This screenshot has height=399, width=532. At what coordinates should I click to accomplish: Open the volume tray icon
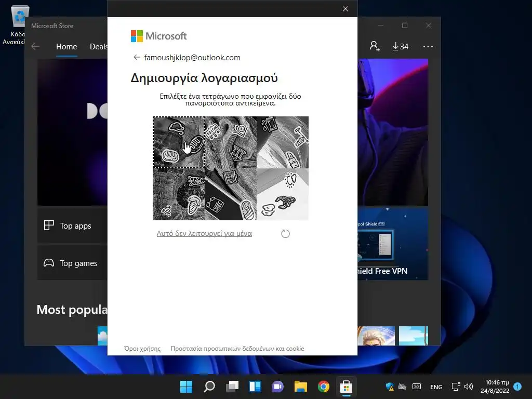coord(469,387)
